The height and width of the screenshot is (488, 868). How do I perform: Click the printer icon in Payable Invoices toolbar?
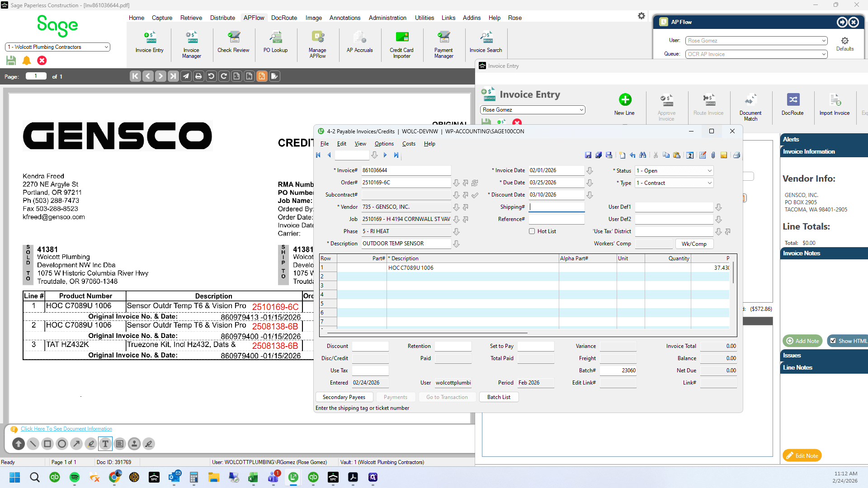coord(736,155)
